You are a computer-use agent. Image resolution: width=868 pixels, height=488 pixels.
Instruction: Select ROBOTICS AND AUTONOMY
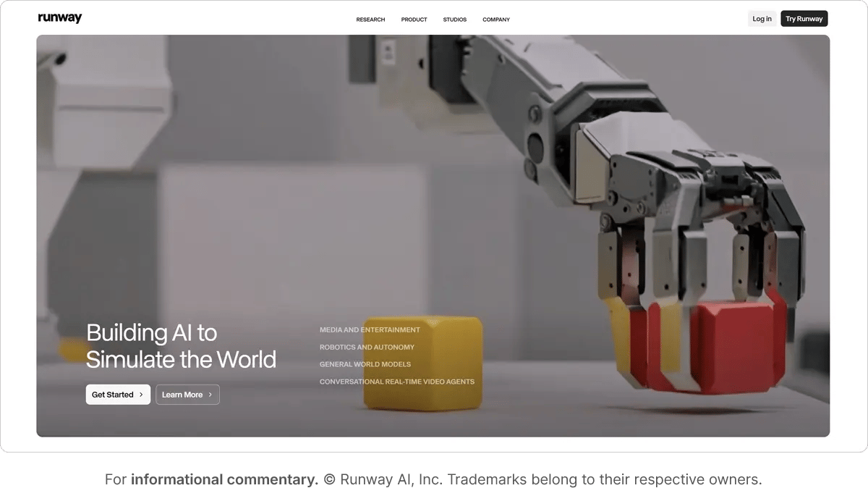(367, 347)
